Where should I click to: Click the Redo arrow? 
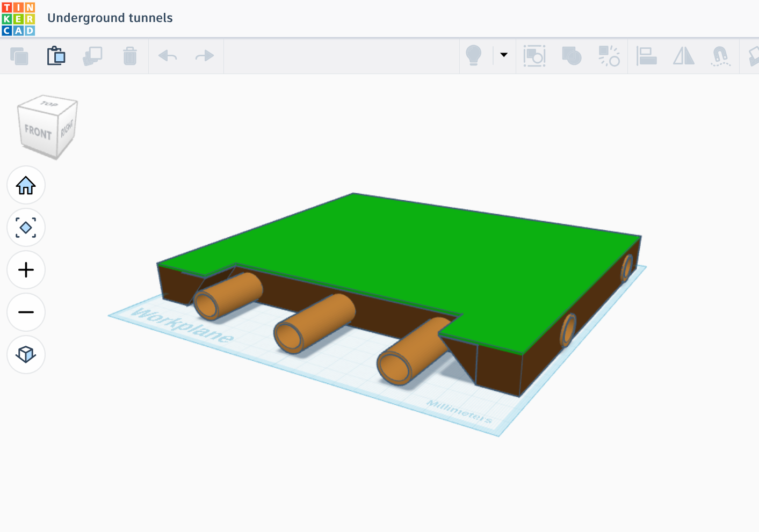(204, 56)
